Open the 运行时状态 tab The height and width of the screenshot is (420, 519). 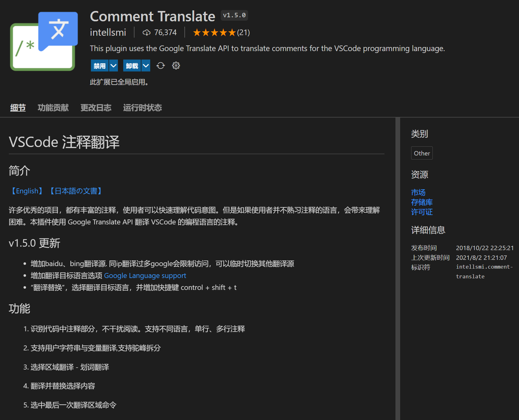coord(142,108)
